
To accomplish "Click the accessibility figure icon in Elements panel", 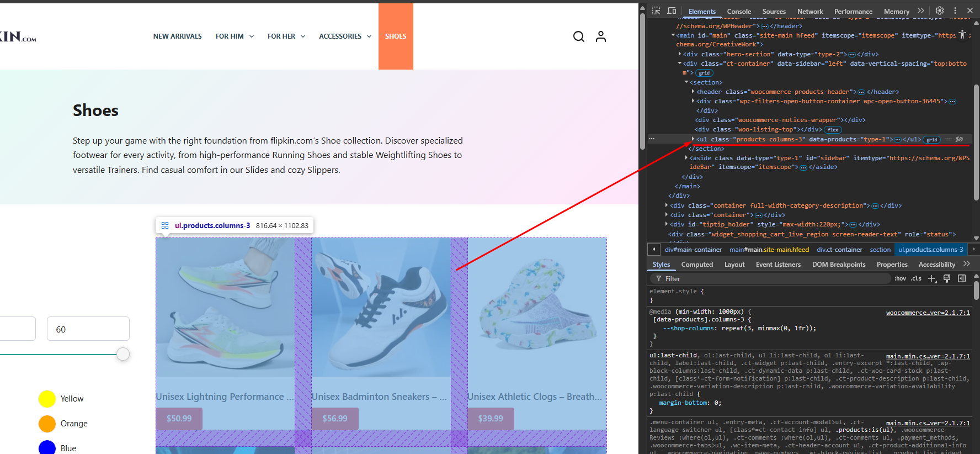I will (x=962, y=35).
